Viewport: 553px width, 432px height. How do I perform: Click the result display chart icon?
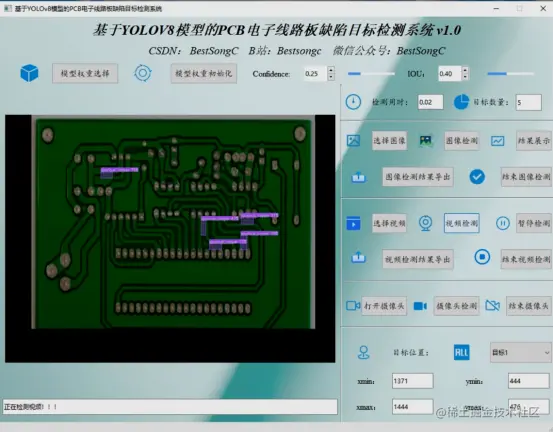click(x=498, y=141)
